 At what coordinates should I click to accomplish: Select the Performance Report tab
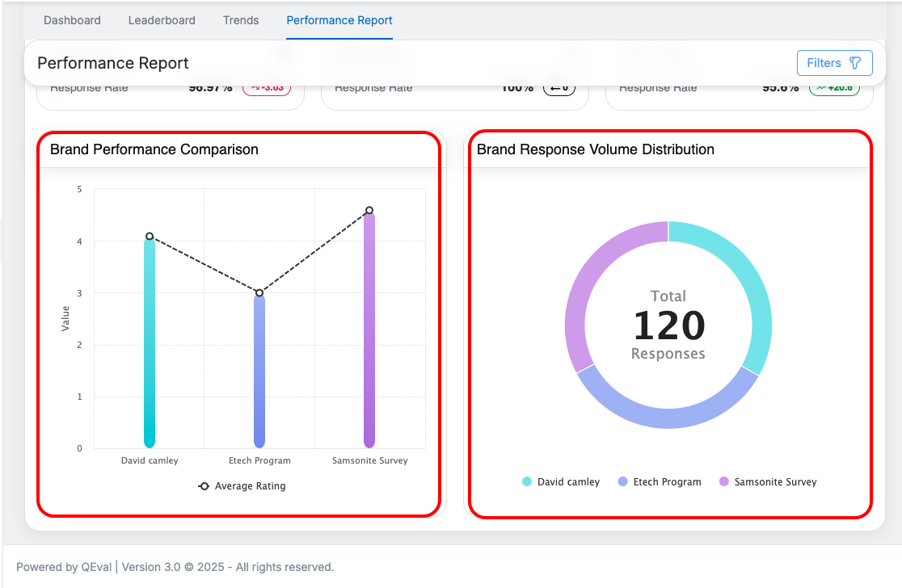click(x=339, y=20)
